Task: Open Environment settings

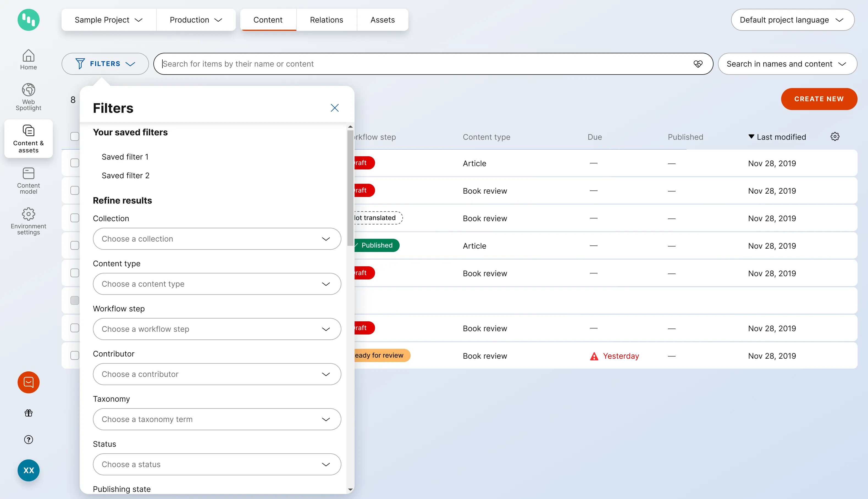Action: click(x=28, y=221)
